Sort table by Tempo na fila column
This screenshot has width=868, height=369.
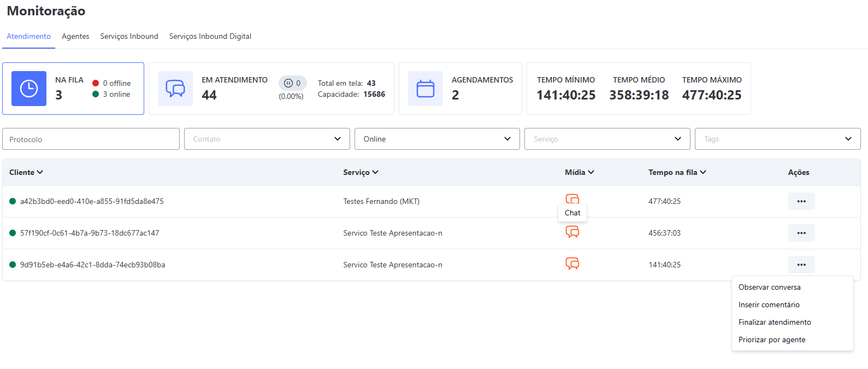pyautogui.click(x=677, y=172)
